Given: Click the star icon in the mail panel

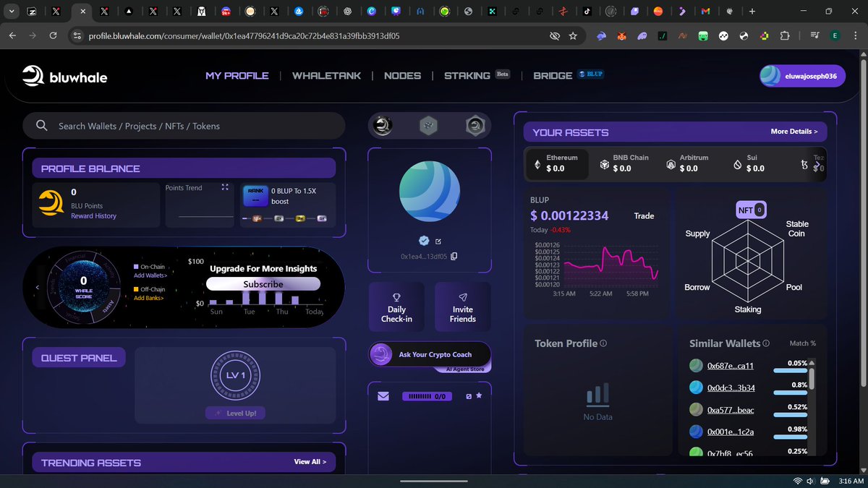Looking at the screenshot, I should click(479, 396).
